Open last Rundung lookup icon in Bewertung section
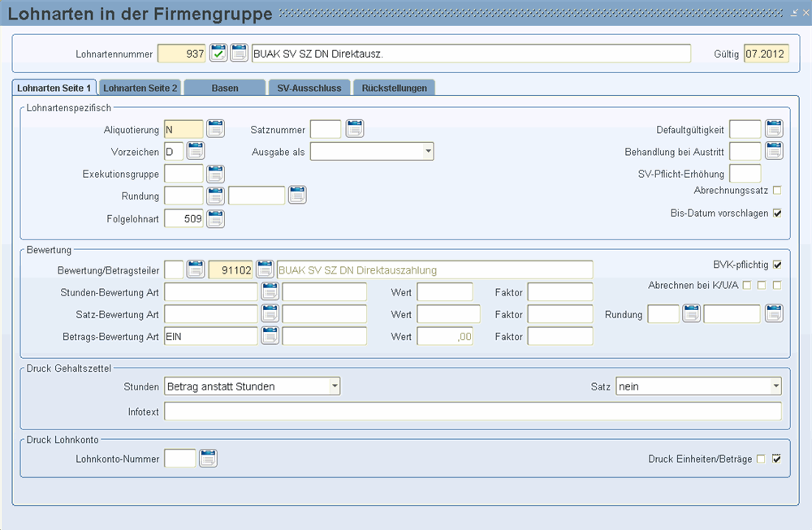 tap(774, 313)
